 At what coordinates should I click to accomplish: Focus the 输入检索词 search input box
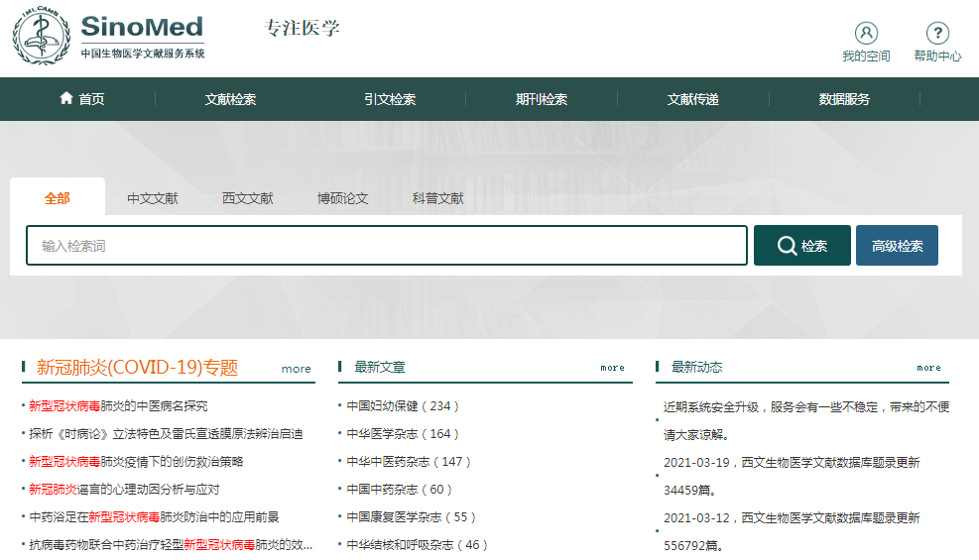(x=387, y=246)
